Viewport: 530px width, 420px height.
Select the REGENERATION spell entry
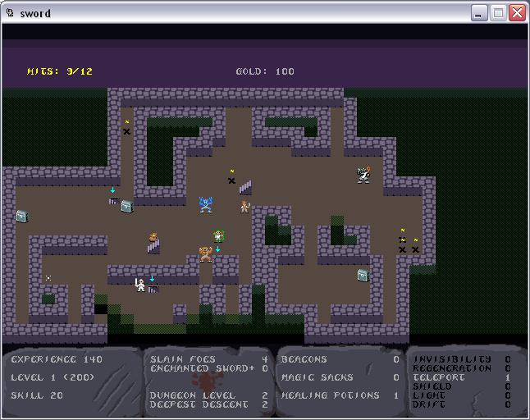(461, 368)
